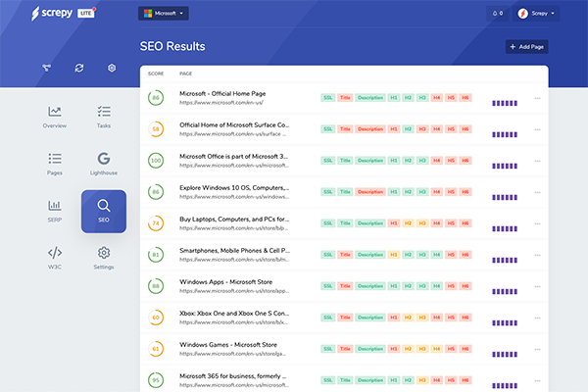The image size is (588, 392).
Task: Open the Overview section
Action: [x=54, y=117]
